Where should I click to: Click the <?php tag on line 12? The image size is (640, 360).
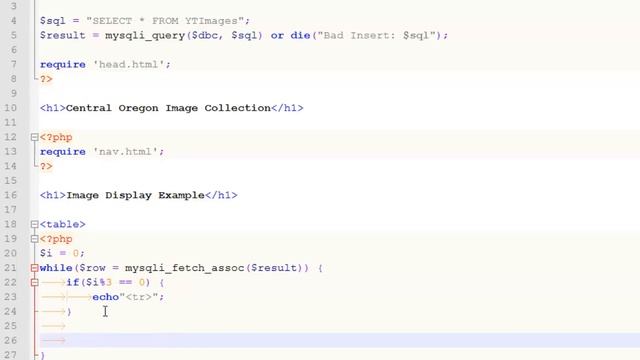click(56, 137)
